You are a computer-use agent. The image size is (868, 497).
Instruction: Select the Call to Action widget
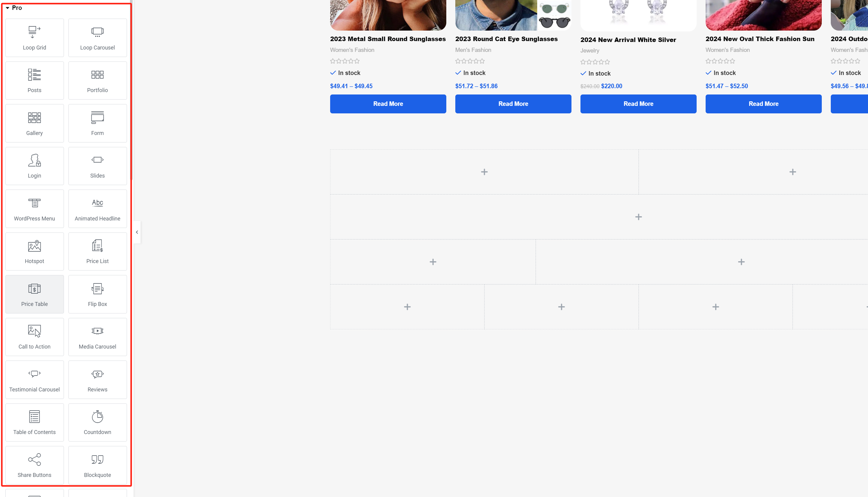pyautogui.click(x=34, y=337)
